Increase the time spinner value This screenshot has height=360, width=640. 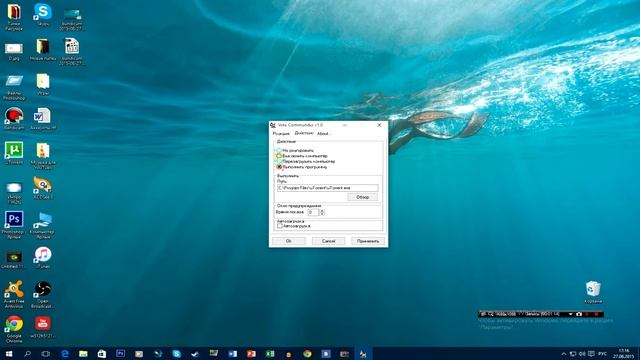(322, 211)
